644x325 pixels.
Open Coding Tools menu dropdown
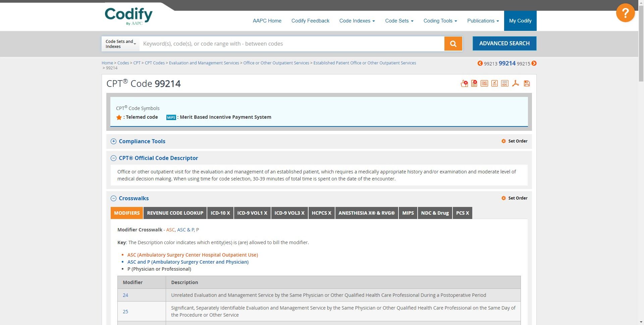coord(440,21)
